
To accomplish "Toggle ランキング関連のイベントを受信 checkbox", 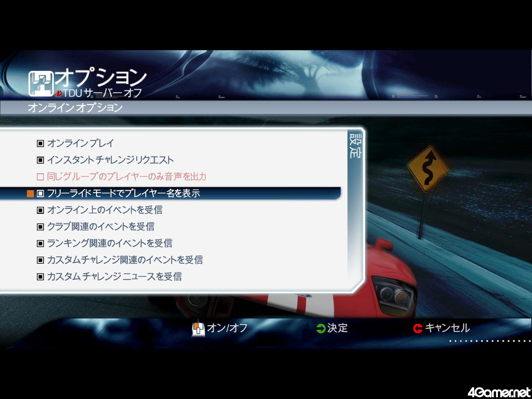I will click(x=40, y=243).
